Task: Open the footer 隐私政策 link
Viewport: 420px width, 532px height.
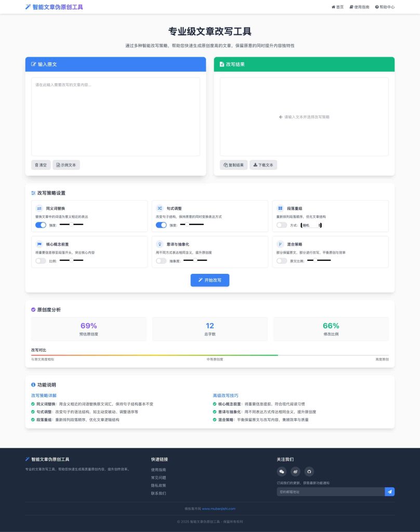Action: coord(159,486)
